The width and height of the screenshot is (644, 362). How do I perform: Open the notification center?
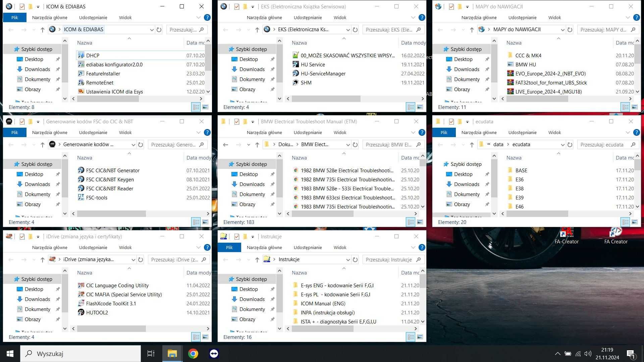(631, 354)
